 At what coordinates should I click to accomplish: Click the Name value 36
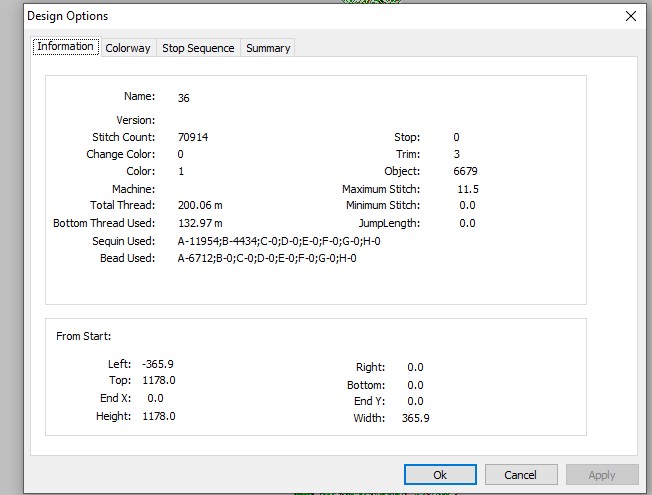(183, 98)
